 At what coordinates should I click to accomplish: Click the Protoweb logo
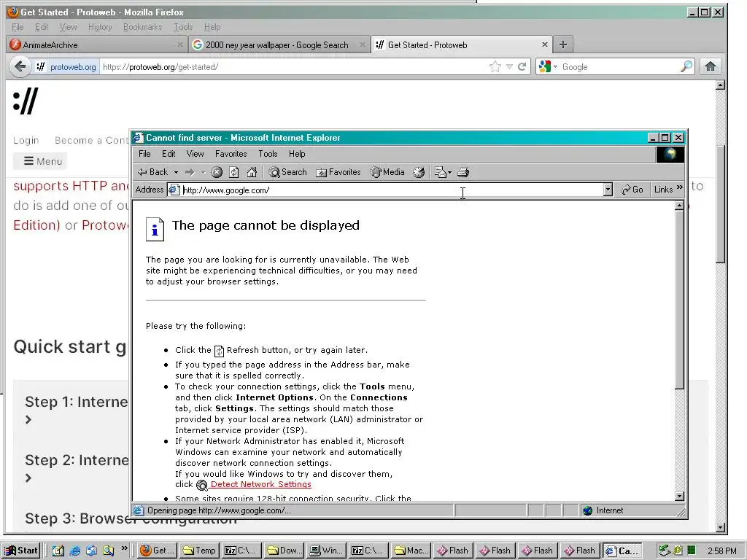pos(26,101)
